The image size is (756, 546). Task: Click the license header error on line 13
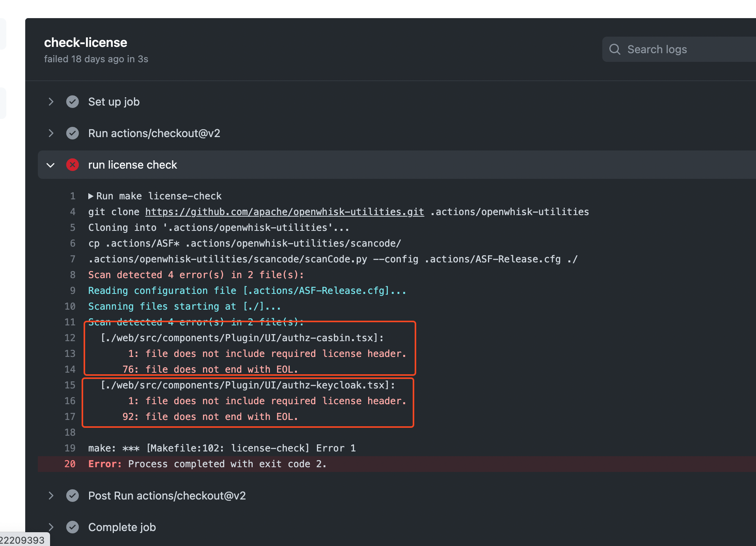[267, 354]
